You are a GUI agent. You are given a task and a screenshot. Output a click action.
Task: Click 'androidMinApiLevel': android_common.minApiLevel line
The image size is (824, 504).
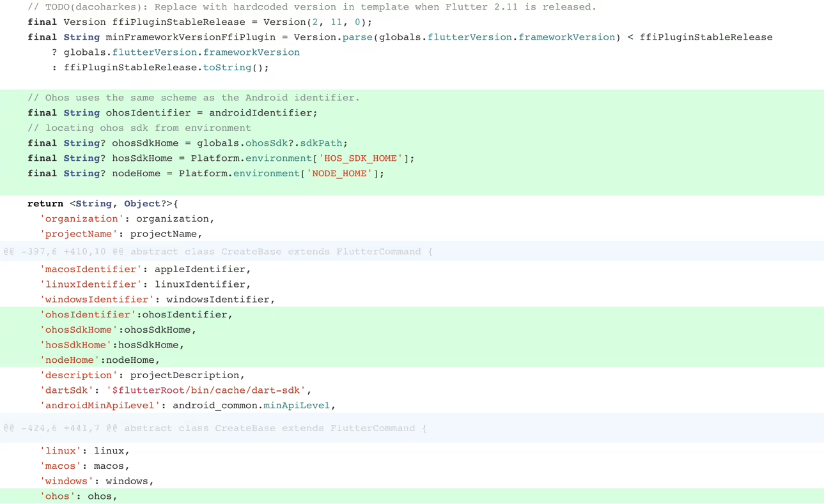click(188, 406)
